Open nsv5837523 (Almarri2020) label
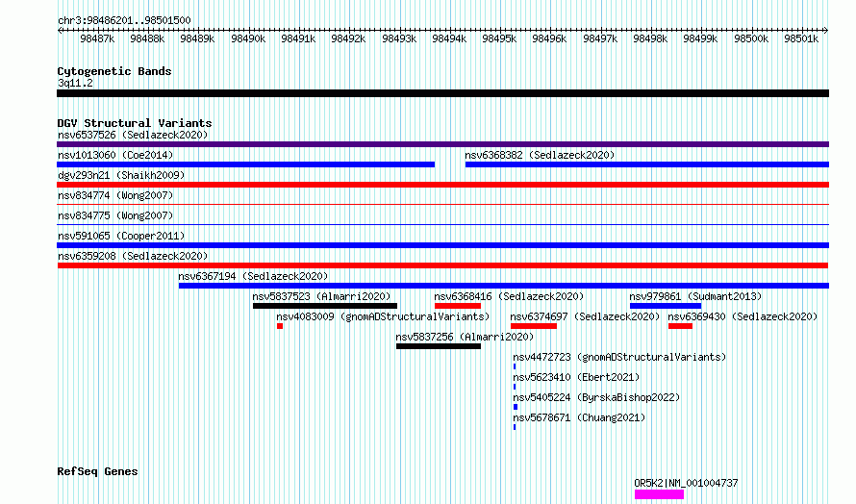856x504 pixels. click(x=321, y=296)
